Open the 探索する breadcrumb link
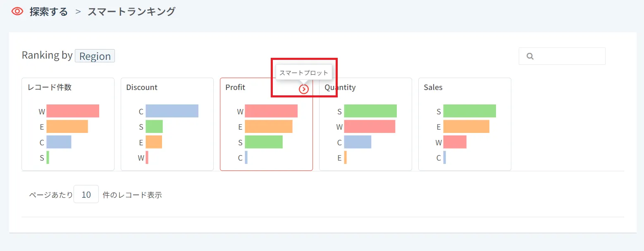This screenshot has height=251, width=644. (x=48, y=12)
